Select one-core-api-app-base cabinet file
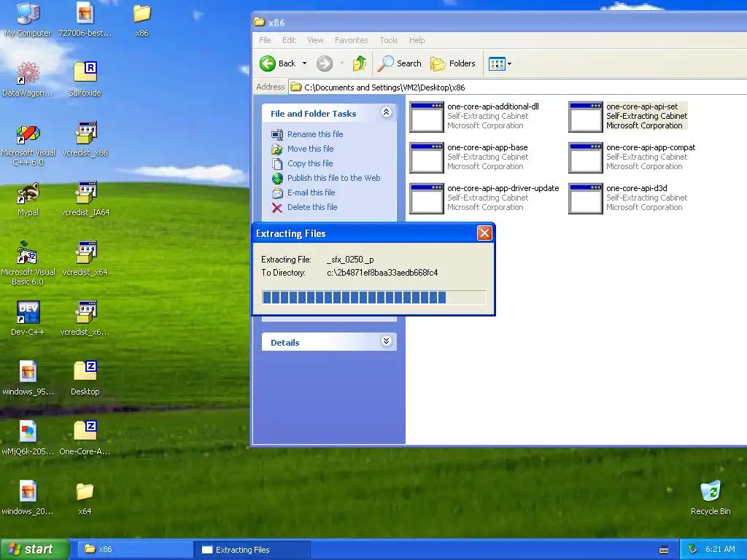Viewport: 747px width, 560px height. click(x=469, y=157)
